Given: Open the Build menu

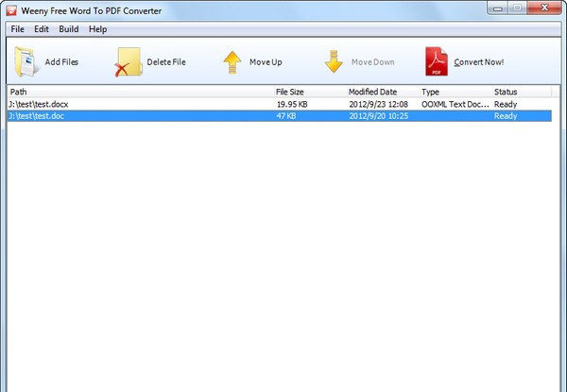Looking at the screenshot, I should (x=69, y=29).
